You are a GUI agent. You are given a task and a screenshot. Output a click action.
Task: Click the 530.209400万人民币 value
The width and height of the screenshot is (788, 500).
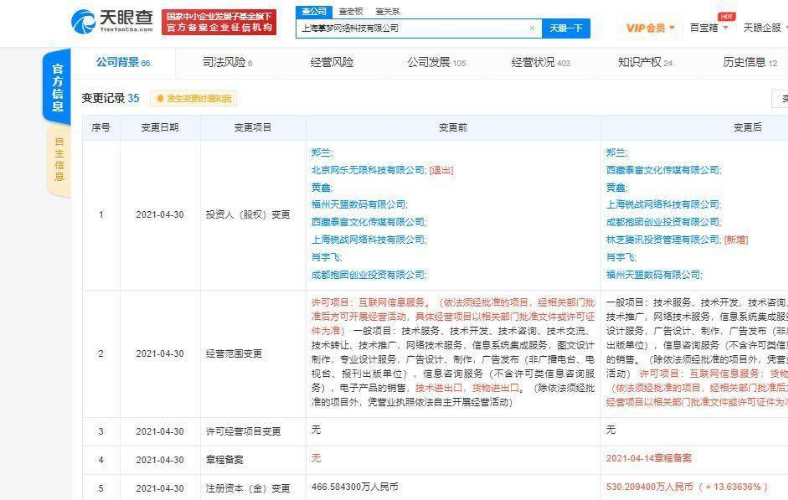click(650, 487)
